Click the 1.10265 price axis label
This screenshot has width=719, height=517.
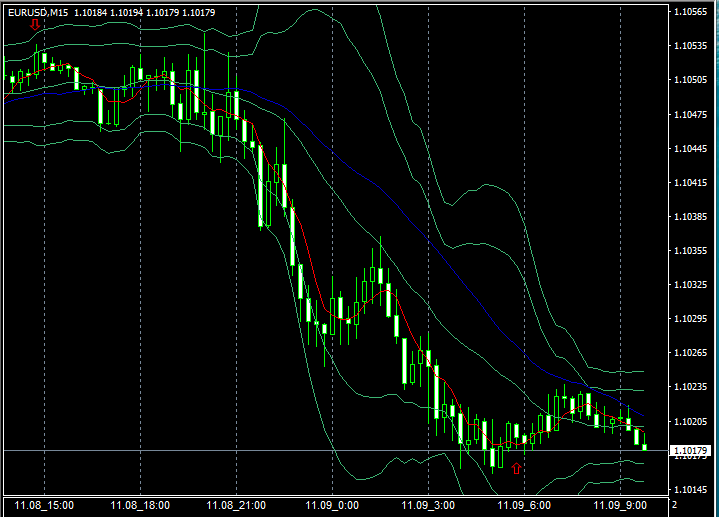click(691, 353)
